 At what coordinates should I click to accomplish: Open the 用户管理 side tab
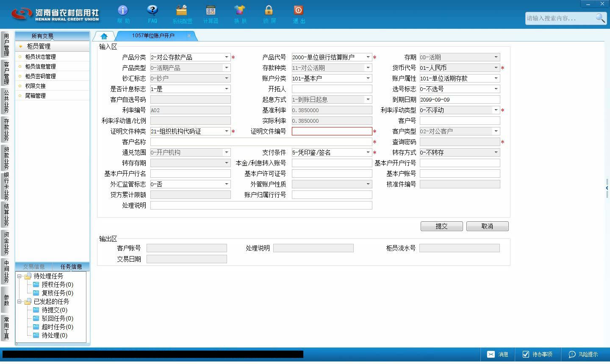coord(6,45)
